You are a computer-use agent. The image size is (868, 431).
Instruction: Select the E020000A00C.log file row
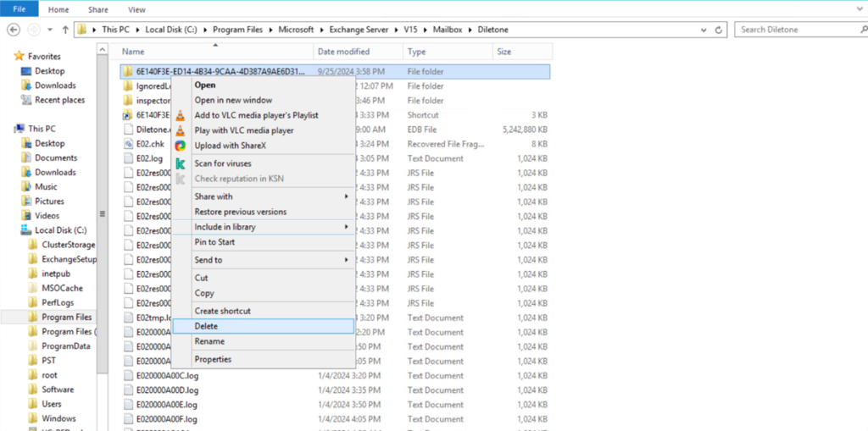(336, 376)
